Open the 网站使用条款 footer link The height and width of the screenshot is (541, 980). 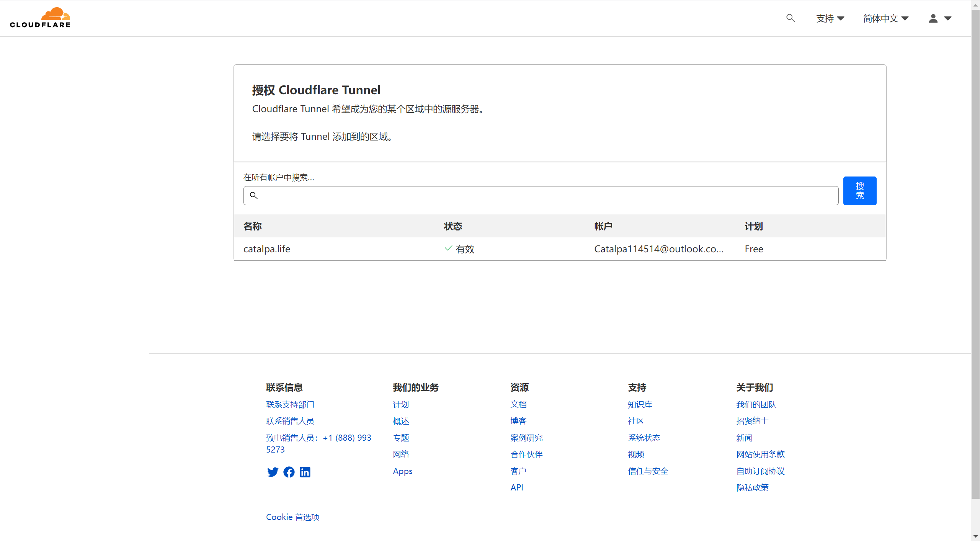coord(760,454)
